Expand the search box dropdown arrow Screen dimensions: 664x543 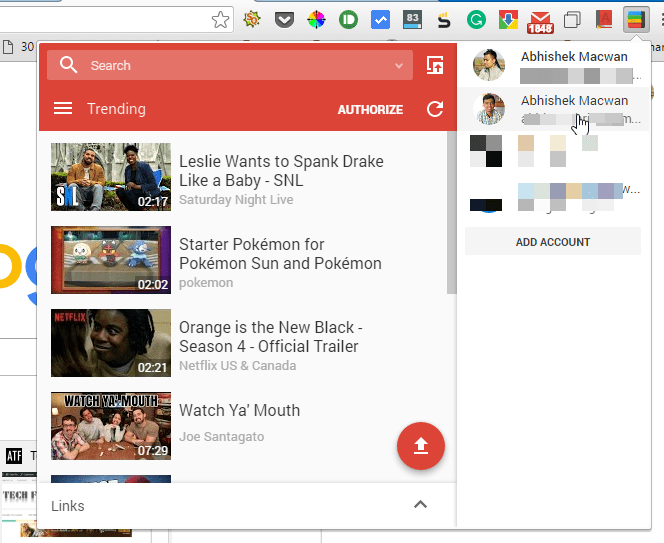tap(398, 66)
